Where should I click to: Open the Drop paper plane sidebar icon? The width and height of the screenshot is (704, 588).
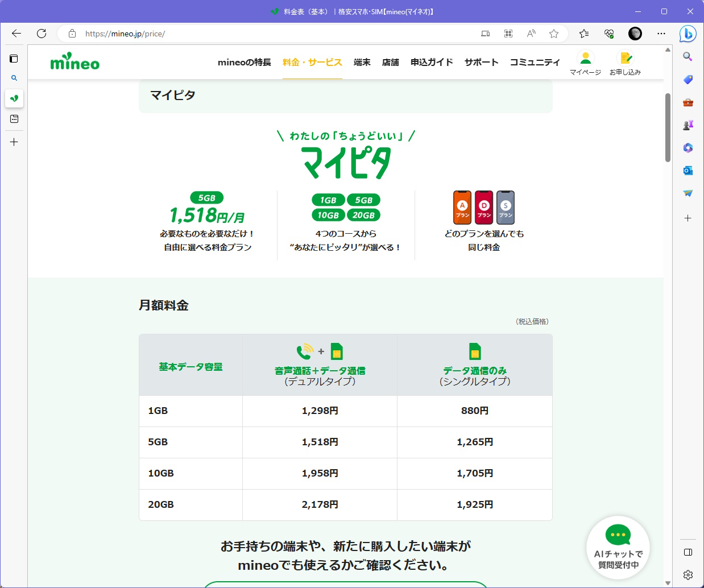[x=688, y=193]
